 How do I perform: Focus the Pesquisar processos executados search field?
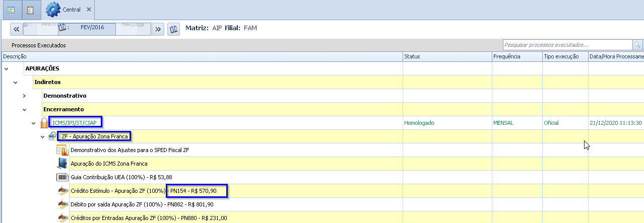pyautogui.click(x=568, y=45)
